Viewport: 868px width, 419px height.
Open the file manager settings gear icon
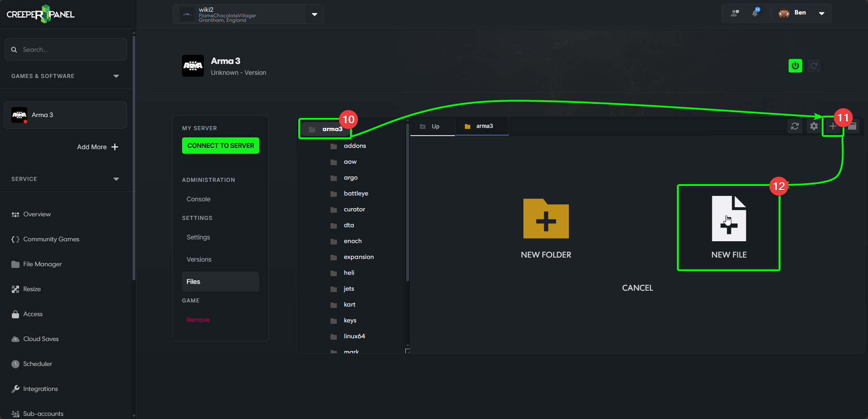coord(814,126)
